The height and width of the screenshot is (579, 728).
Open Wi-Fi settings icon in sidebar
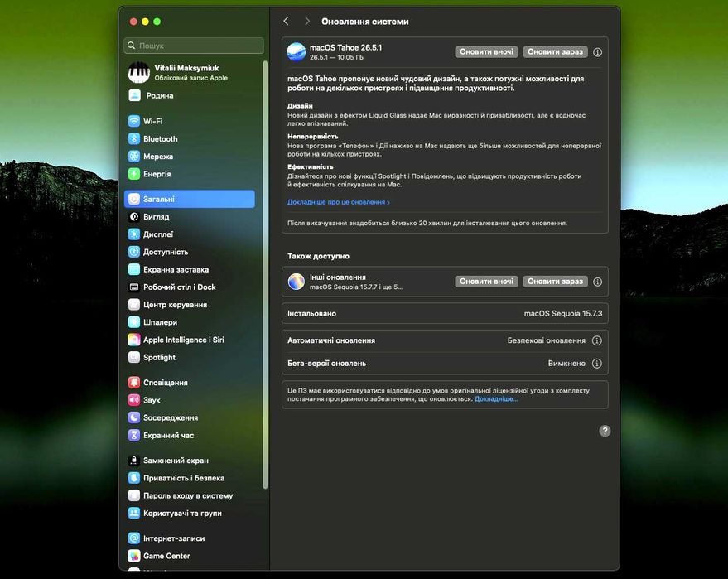point(133,121)
